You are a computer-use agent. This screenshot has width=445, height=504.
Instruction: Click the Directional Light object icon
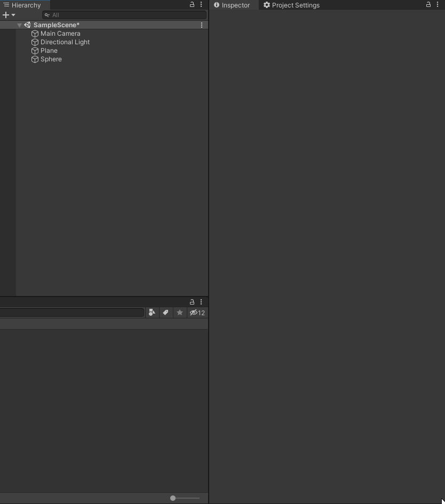click(x=35, y=42)
